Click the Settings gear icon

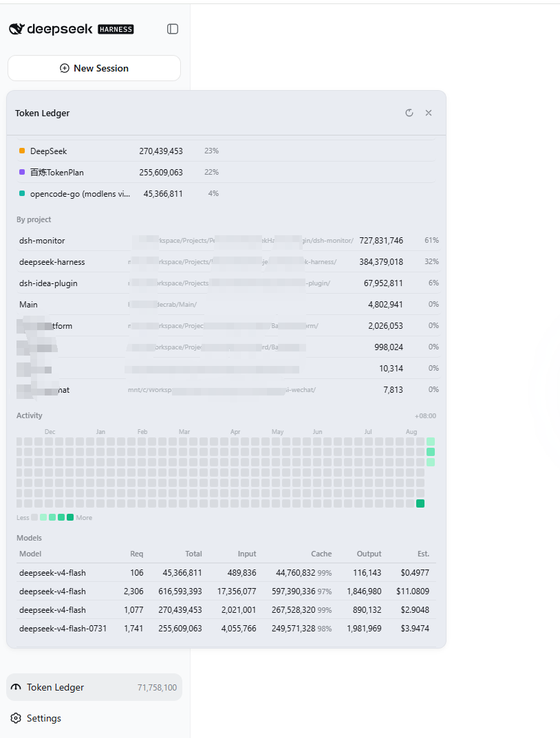(x=16, y=718)
